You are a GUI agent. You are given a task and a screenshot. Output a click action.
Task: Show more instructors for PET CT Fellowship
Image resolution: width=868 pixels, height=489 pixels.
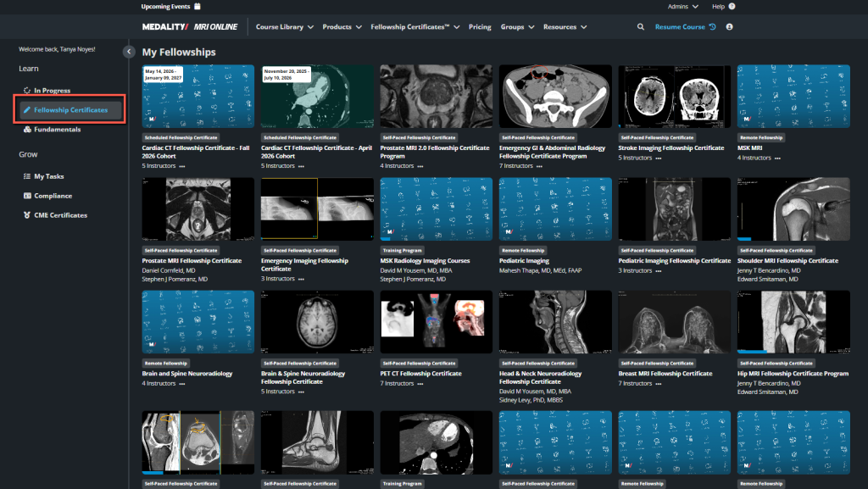tap(420, 383)
